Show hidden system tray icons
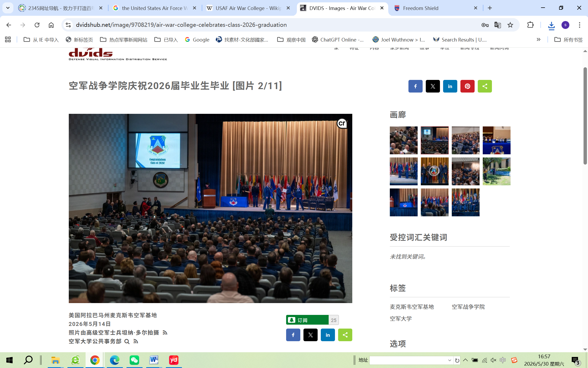The image size is (588, 368). [x=465, y=360]
